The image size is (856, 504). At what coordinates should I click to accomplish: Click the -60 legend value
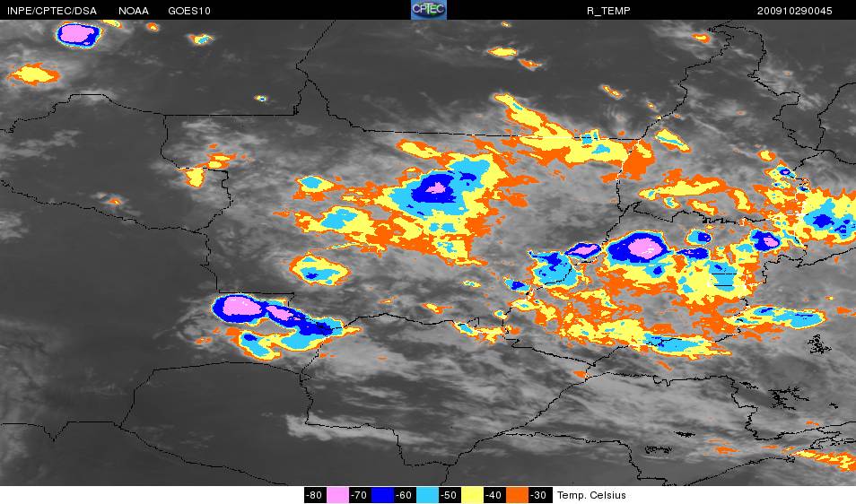point(404,495)
